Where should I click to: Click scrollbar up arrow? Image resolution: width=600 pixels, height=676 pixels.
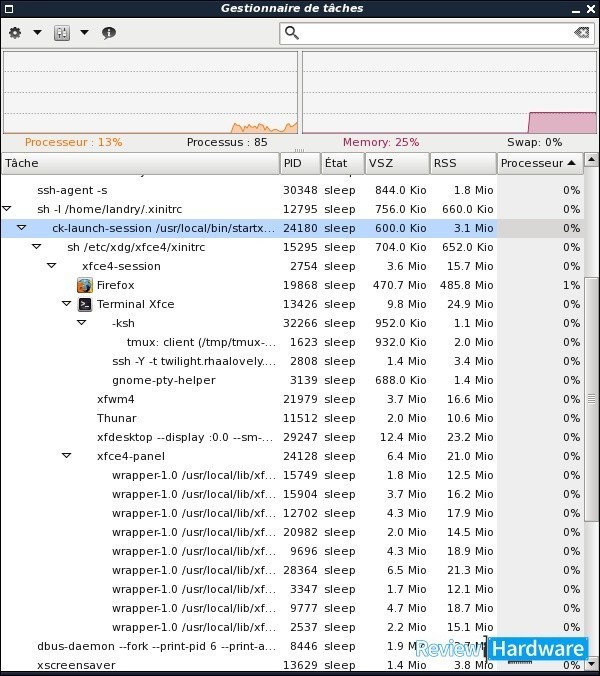point(591,160)
